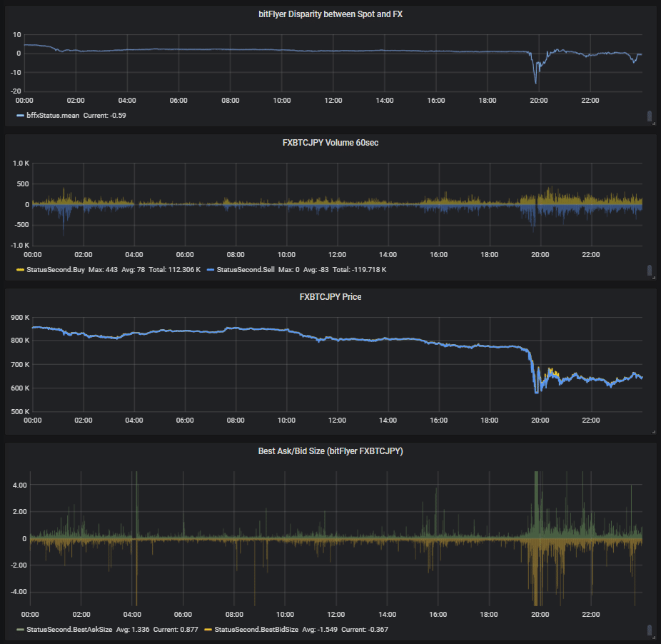Open the Best Ask/Bid Size title menu

click(x=330, y=451)
